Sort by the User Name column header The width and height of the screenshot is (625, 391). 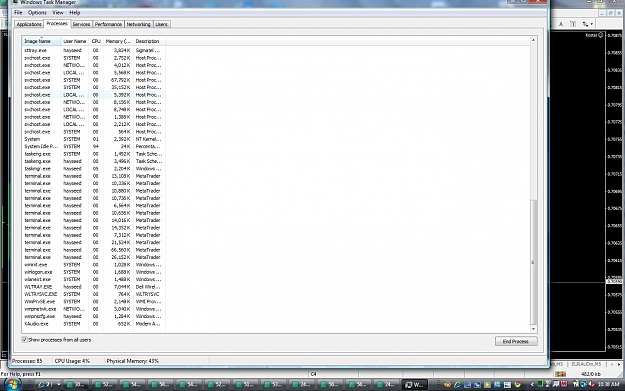pos(75,41)
